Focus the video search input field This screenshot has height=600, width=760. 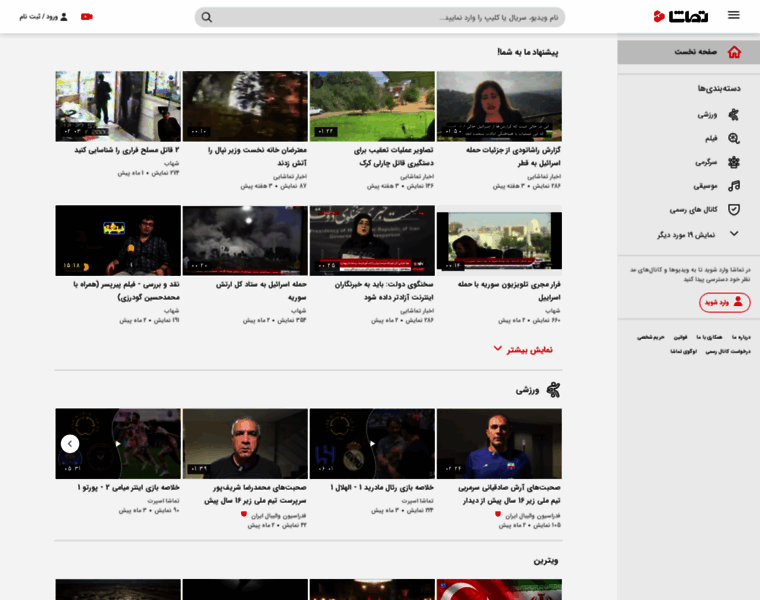click(380, 17)
